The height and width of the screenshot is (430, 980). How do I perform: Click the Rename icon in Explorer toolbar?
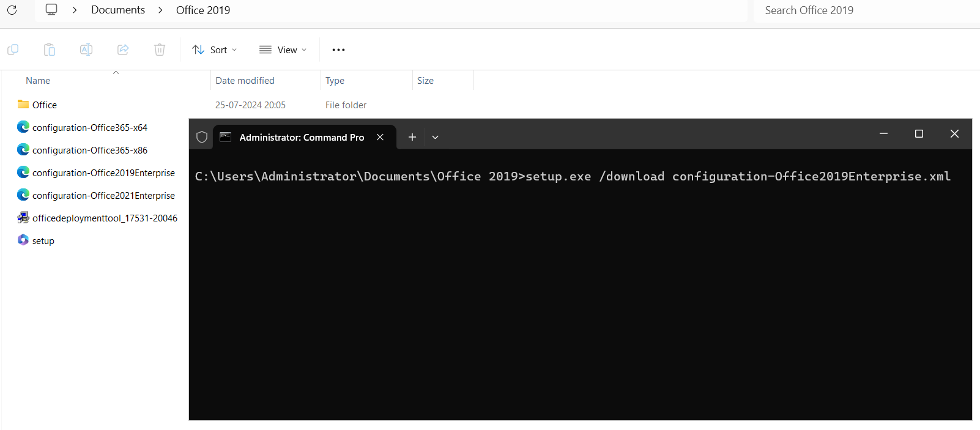tap(86, 50)
